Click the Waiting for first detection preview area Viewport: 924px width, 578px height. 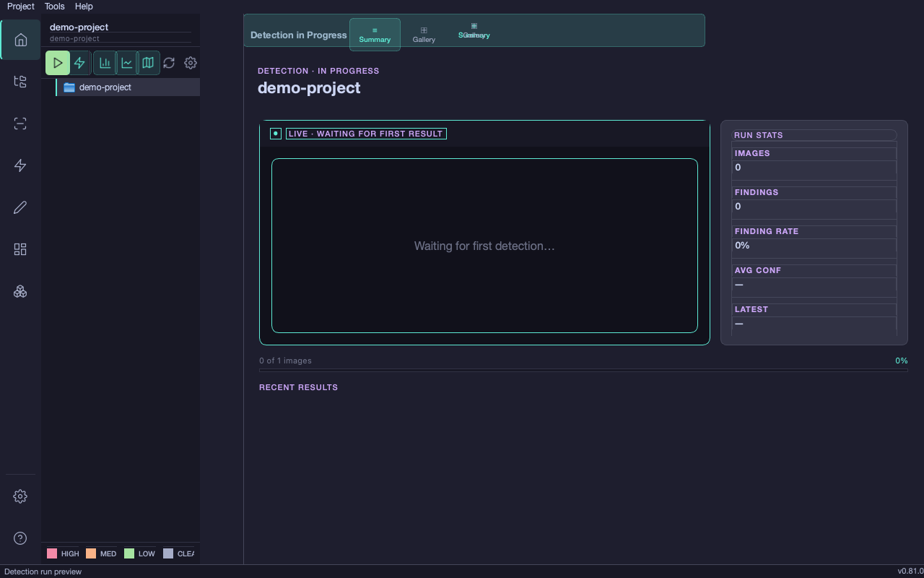coord(484,246)
